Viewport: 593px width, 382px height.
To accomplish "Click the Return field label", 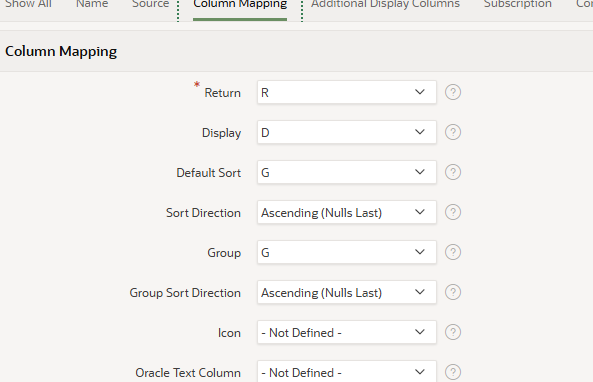I will (222, 93).
